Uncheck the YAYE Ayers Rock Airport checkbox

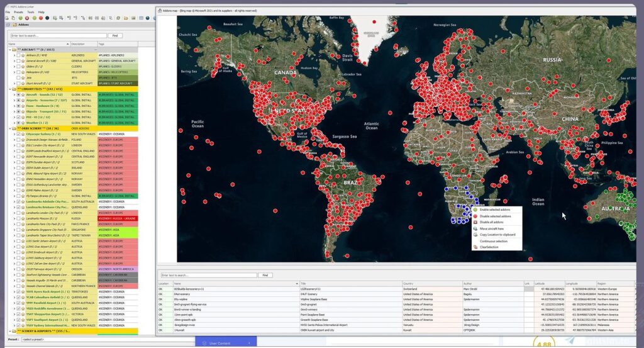18,291
